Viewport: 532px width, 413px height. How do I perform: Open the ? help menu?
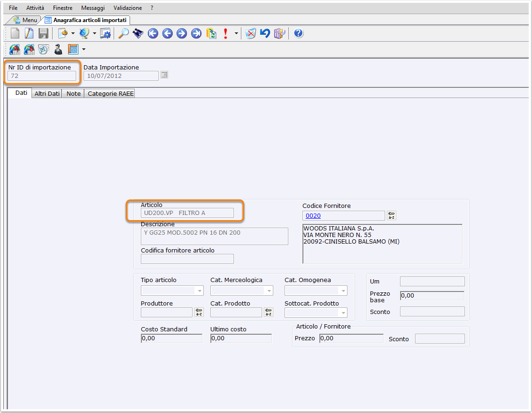(x=152, y=8)
